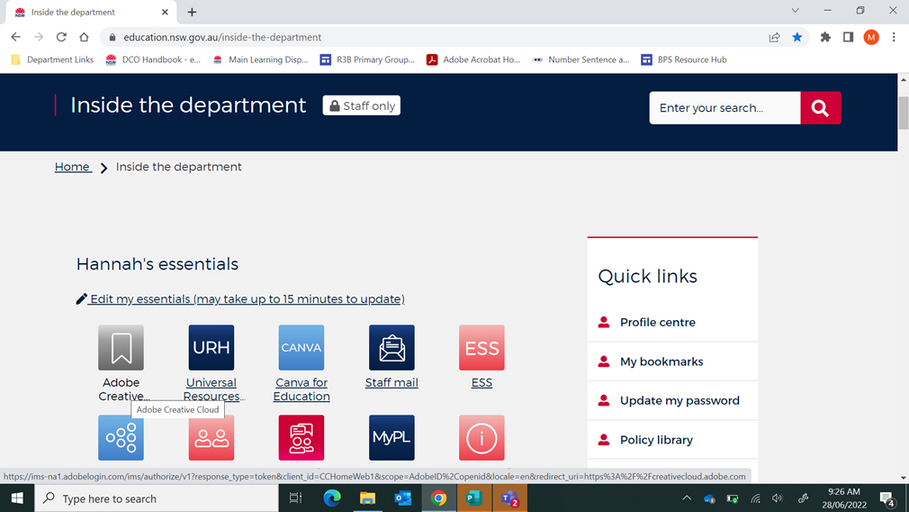
Task: Launch the Canva for Education icon
Action: pyautogui.click(x=301, y=348)
